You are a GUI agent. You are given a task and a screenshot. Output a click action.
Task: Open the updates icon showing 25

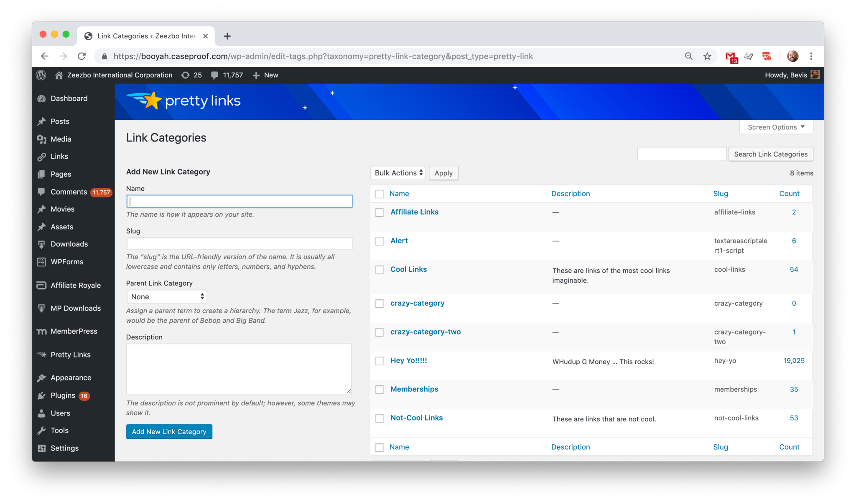186,75
